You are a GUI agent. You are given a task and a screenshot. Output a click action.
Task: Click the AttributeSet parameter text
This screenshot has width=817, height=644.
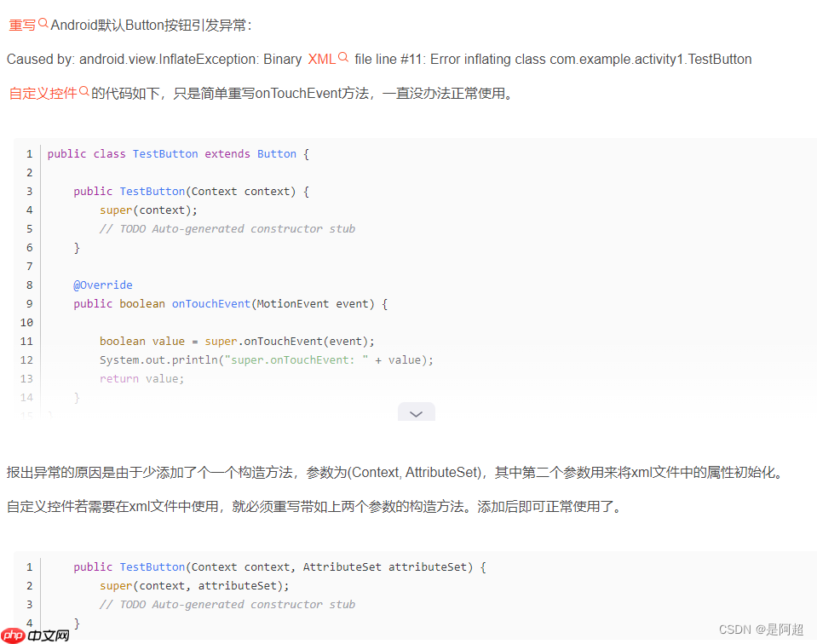point(342,566)
